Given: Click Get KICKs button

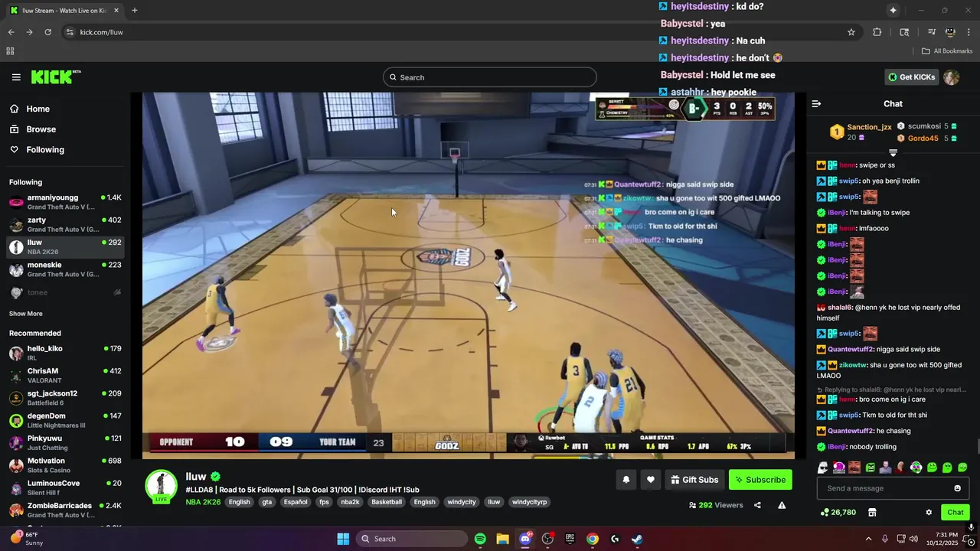Looking at the screenshot, I should pos(911,77).
